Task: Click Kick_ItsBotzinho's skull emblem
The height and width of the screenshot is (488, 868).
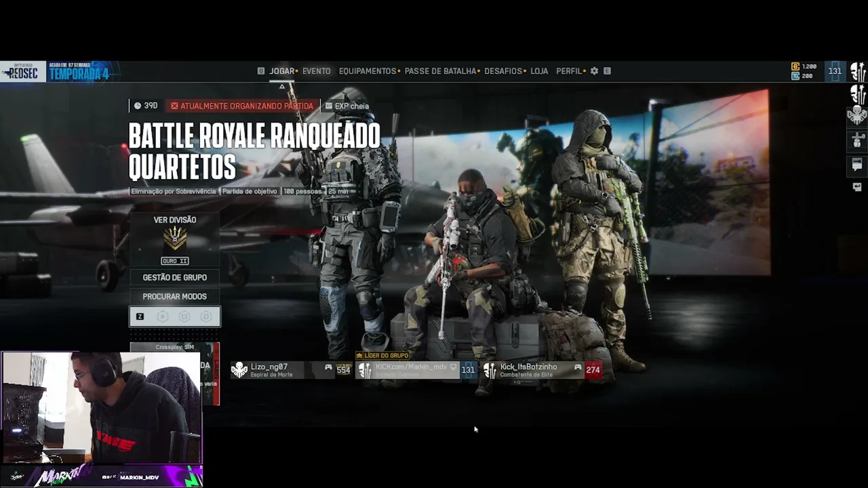Action: click(x=490, y=370)
